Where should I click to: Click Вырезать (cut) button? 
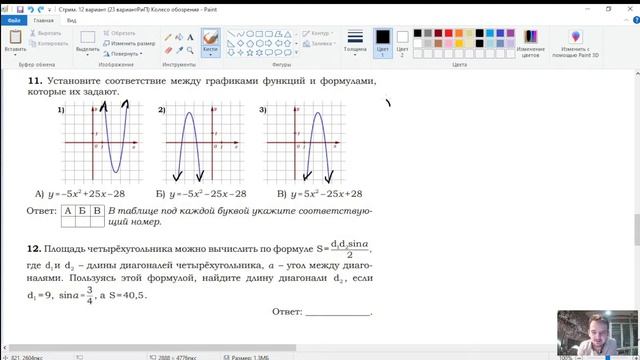(x=45, y=33)
